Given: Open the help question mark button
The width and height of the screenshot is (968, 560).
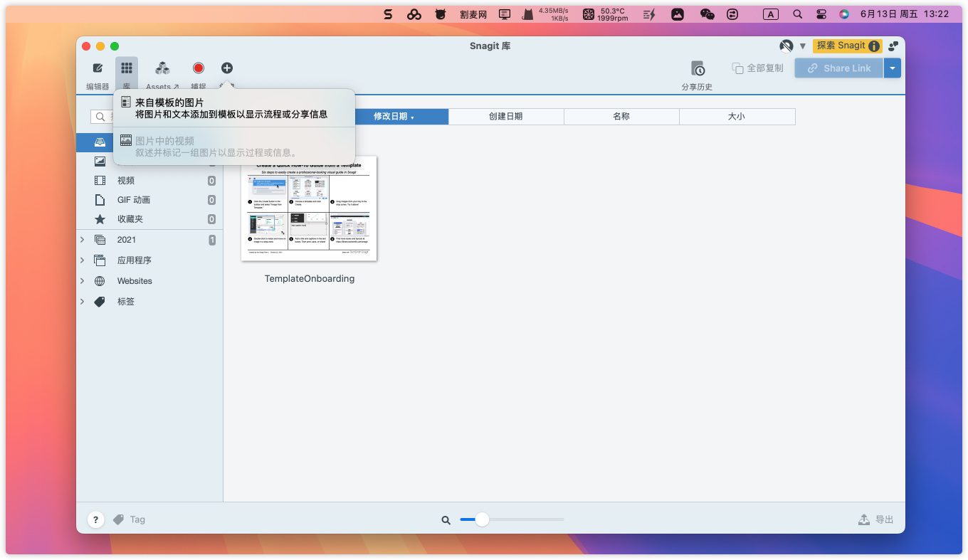Looking at the screenshot, I should tap(96, 519).
